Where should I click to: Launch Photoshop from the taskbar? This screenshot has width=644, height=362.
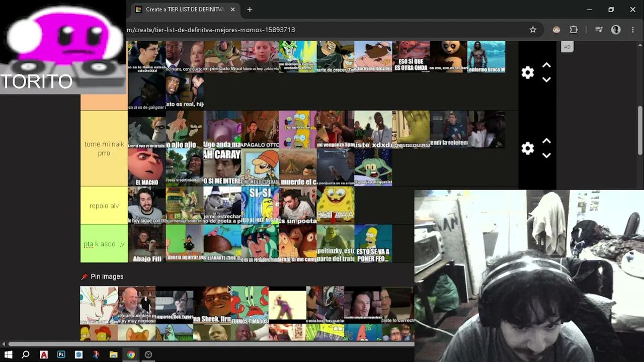point(61,354)
